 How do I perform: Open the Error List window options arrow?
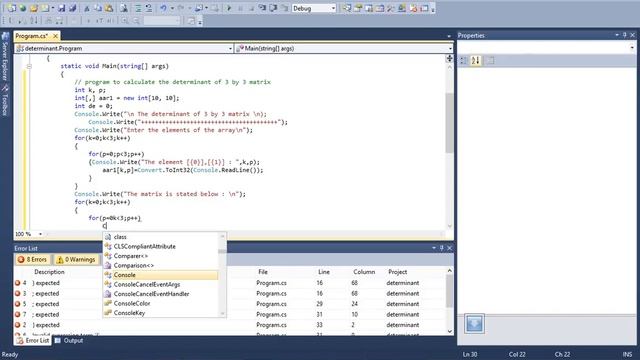click(x=434, y=248)
